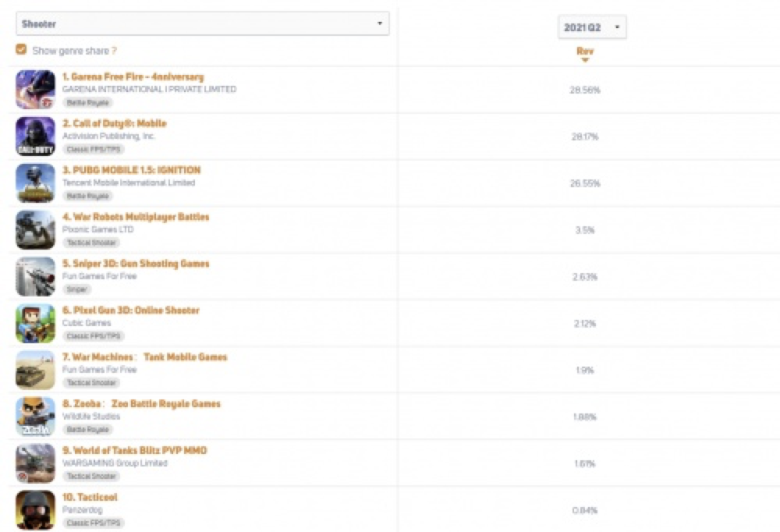Click publisher Tencent Mobile International Limited
Screen dimensions: 780x532
pyautogui.click(x=129, y=183)
